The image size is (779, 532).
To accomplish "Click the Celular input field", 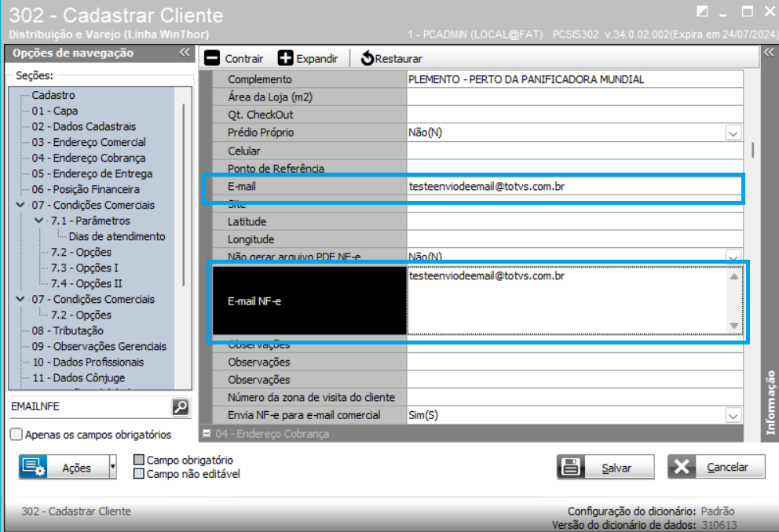I will point(575,151).
